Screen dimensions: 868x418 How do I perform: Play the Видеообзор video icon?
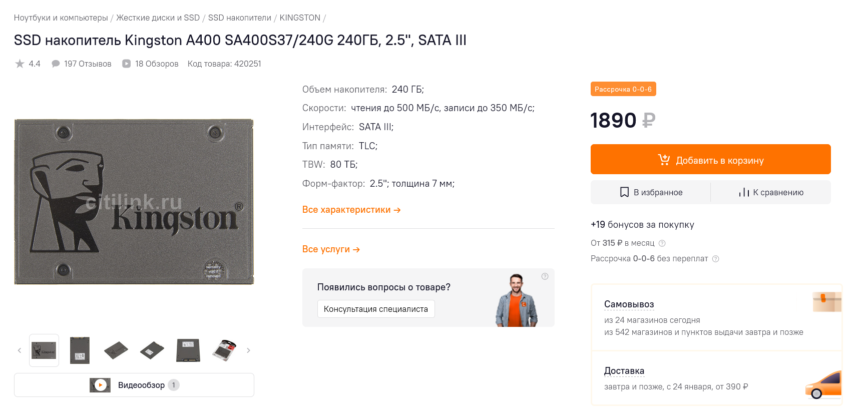click(101, 385)
